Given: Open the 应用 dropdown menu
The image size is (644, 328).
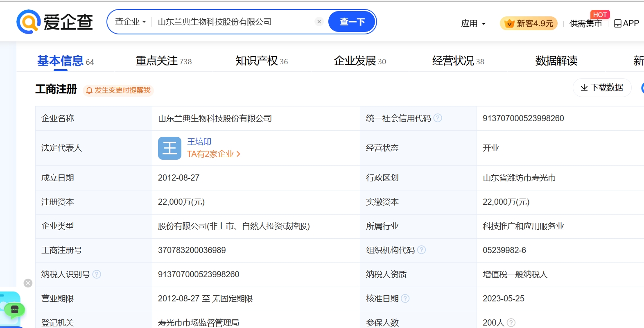Looking at the screenshot, I should click(x=473, y=23).
